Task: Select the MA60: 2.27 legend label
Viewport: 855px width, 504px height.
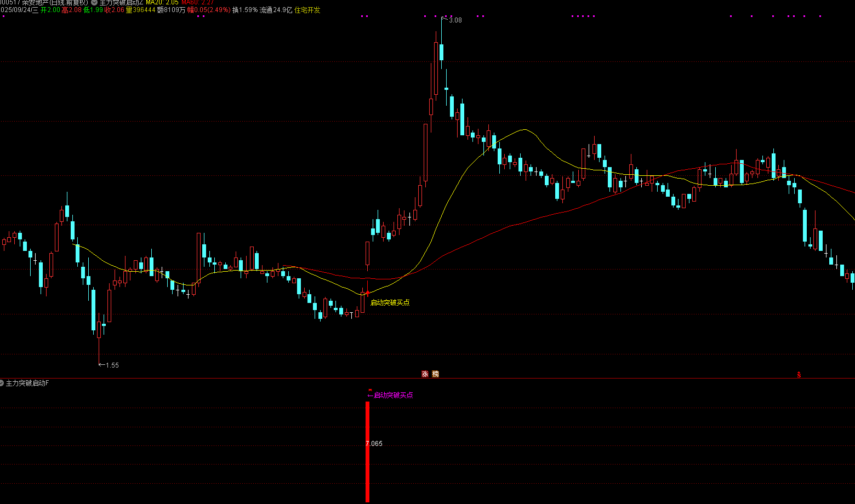Action: pyautogui.click(x=197, y=2)
